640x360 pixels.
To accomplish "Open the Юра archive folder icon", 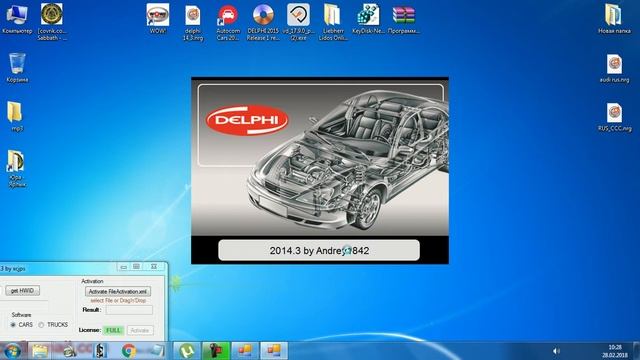I will [17, 169].
